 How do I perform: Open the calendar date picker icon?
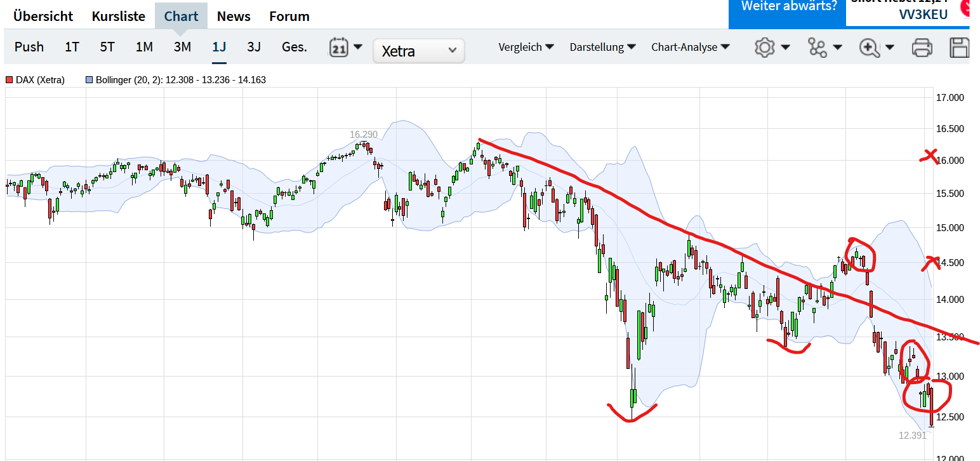click(340, 47)
